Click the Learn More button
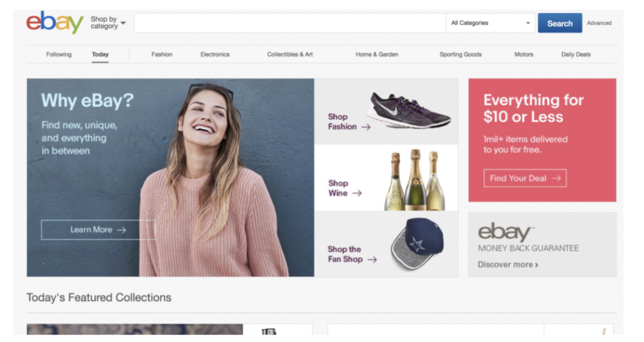 point(98,230)
